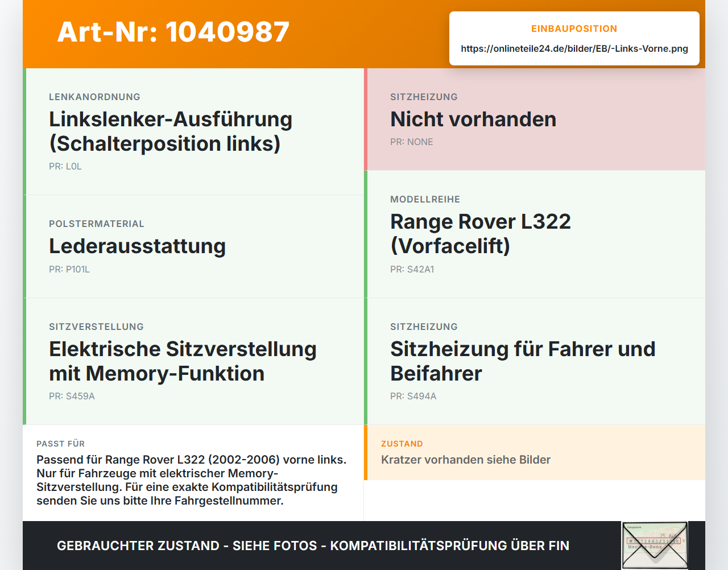Select the Lederausstattung value
Viewport: 728px width, 570px height.
pos(138,246)
